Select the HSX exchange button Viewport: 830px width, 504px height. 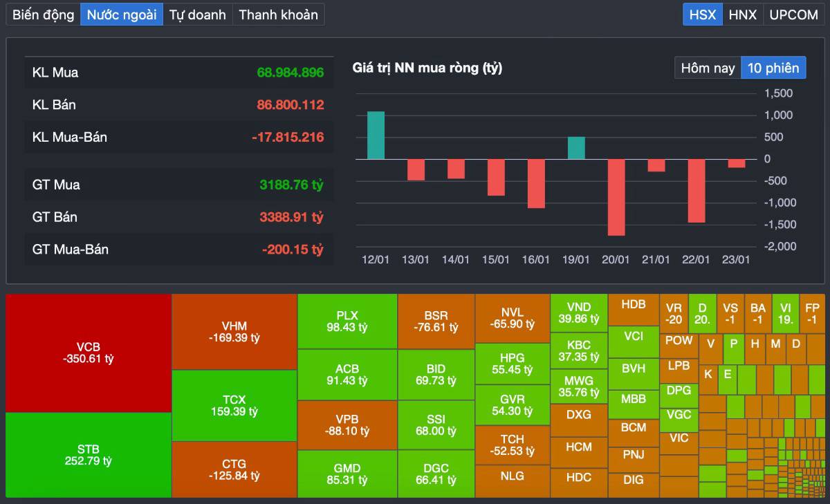[703, 15]
